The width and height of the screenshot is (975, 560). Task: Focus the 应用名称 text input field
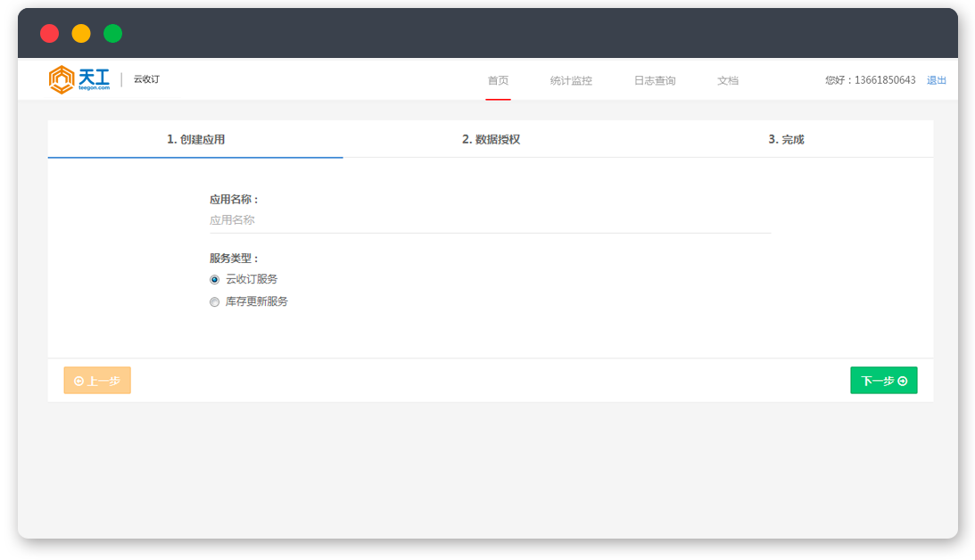point(490,220)
